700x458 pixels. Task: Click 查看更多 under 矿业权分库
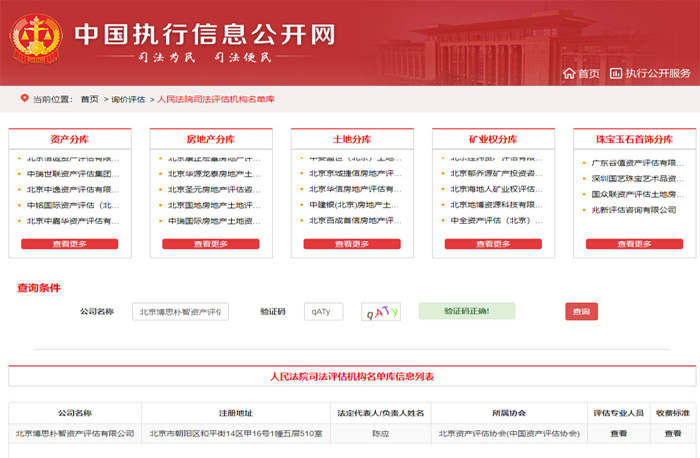click(492, 243)
